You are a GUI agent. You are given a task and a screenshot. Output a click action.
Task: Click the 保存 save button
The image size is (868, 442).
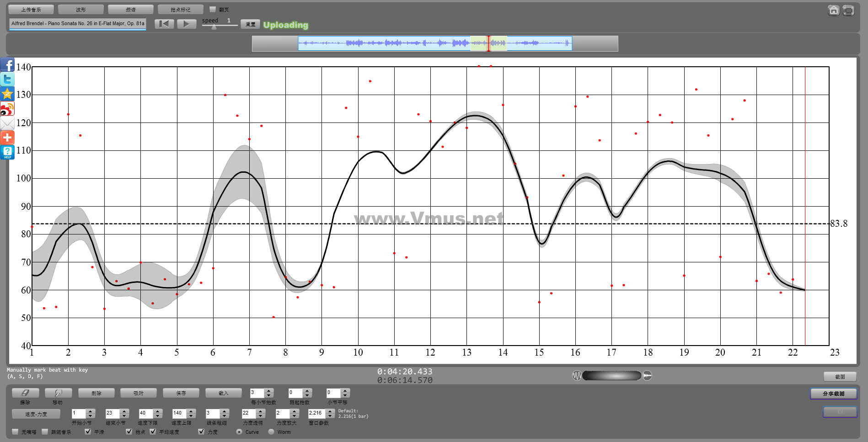[181, 393]
